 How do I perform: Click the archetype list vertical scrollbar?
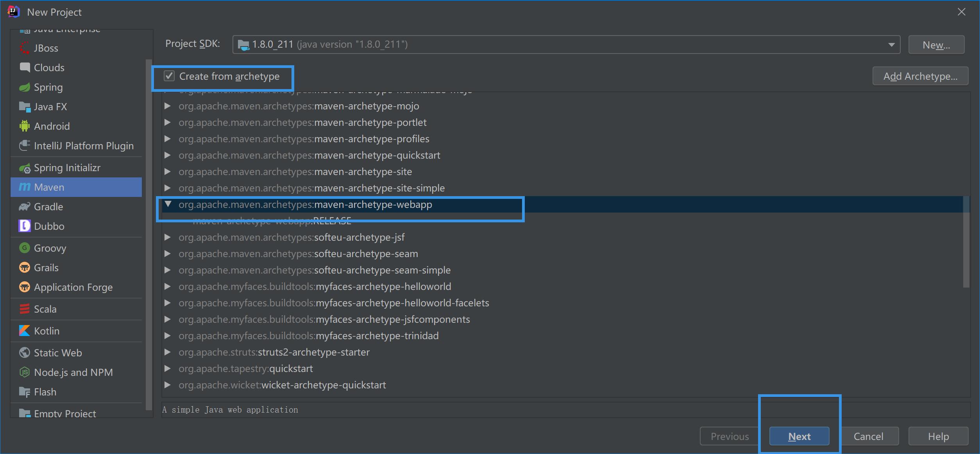coord(966,242)
